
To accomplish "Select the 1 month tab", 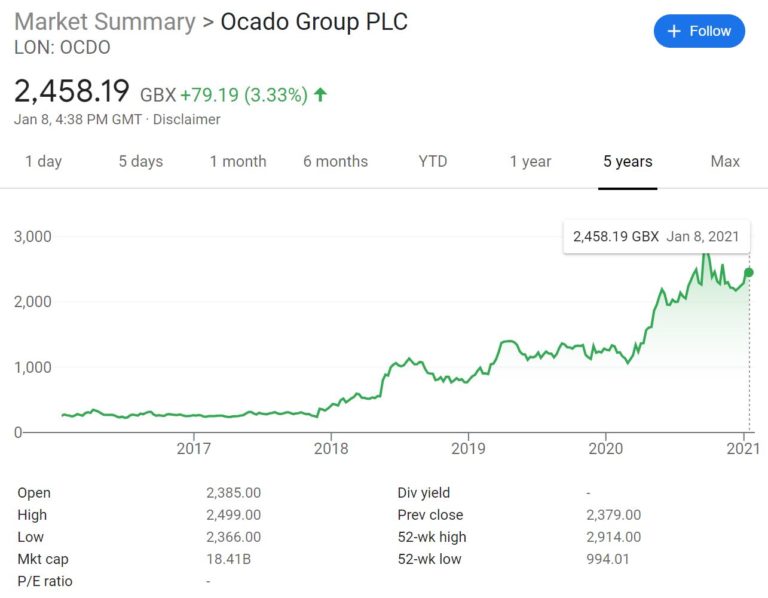I will [238, 162].
